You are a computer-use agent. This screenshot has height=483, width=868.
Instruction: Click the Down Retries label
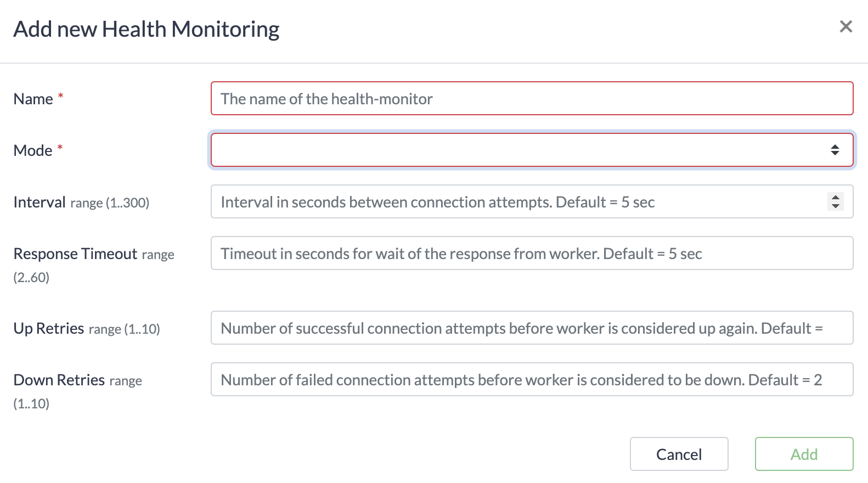[59, 380]
